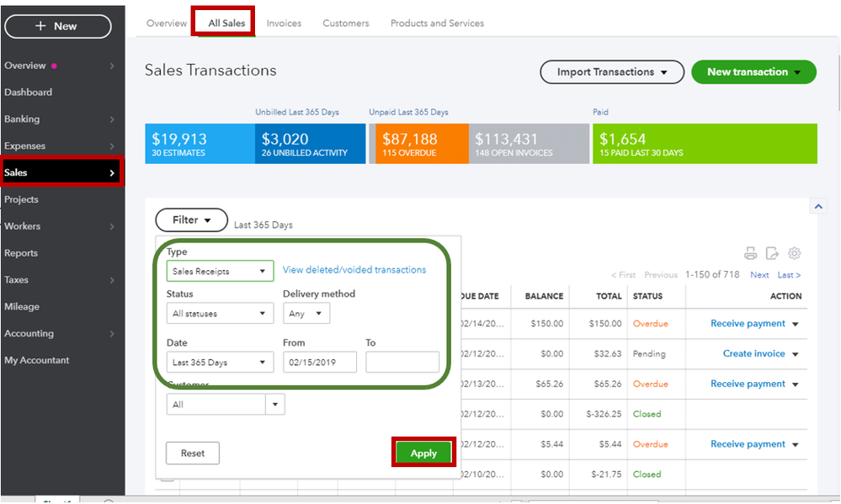Click Receive payment for $5.44 row

tap(748, 444)
